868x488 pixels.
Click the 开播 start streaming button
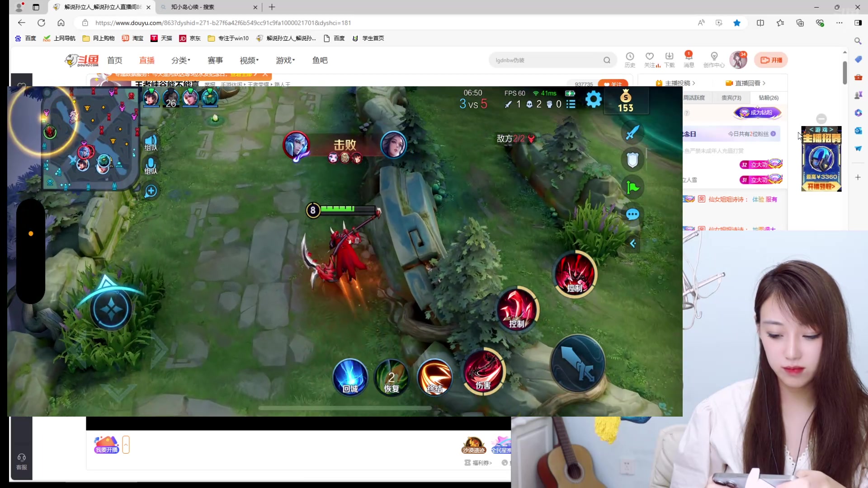click(771, 60)
